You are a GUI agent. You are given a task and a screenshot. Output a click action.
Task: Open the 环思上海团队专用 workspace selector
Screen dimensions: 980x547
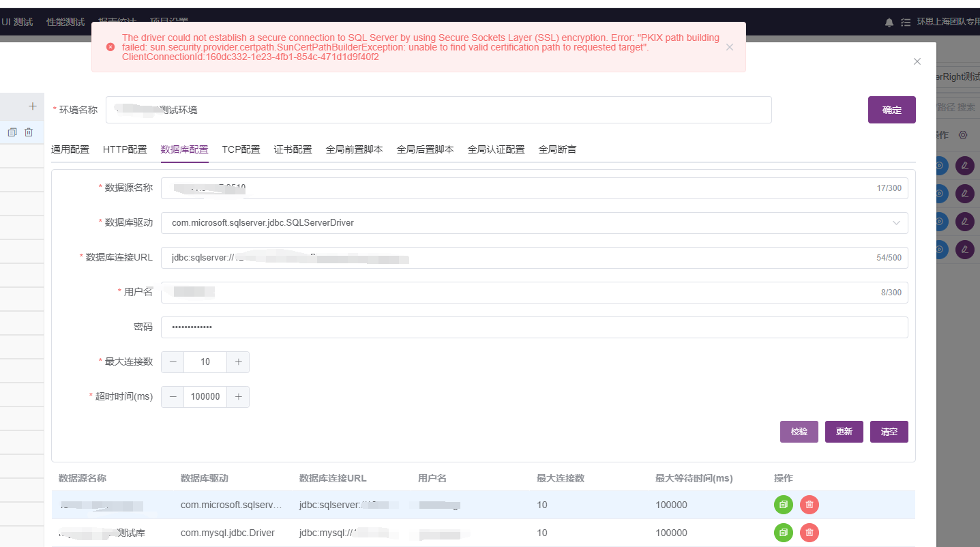click(x=948, y=23)
